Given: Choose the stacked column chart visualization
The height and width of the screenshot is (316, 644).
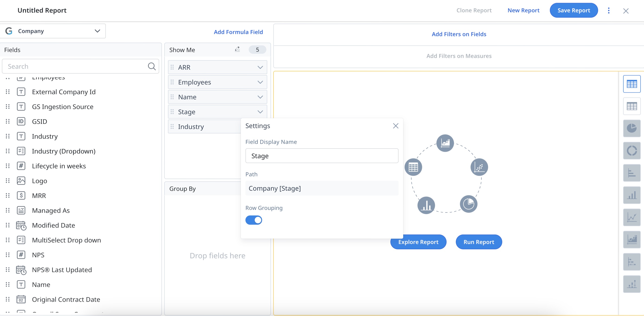Looking at the screenshot, I should pos(631,284).
